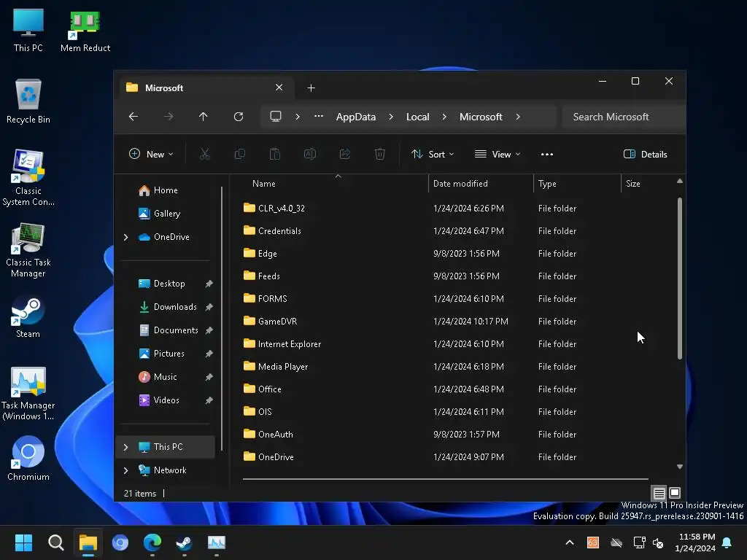Unpin Videos from Quick access
The image size is (747, 560).
(x=209, y=400)
